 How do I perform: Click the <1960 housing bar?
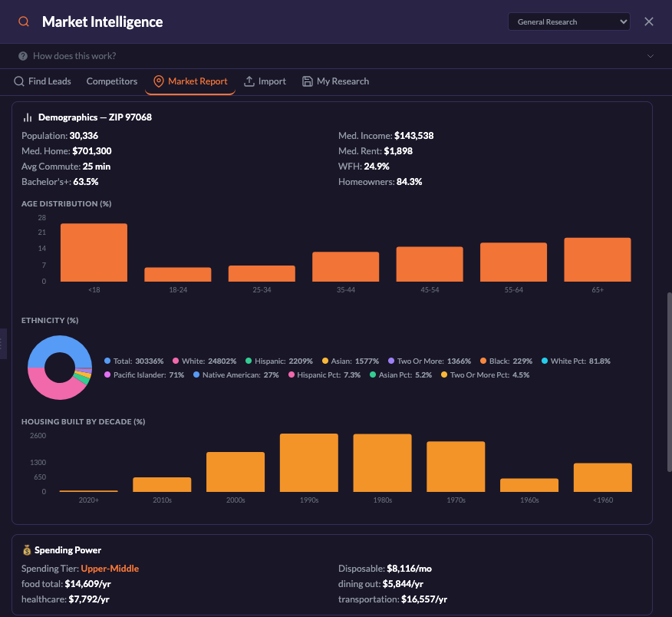tap(602, 477)
